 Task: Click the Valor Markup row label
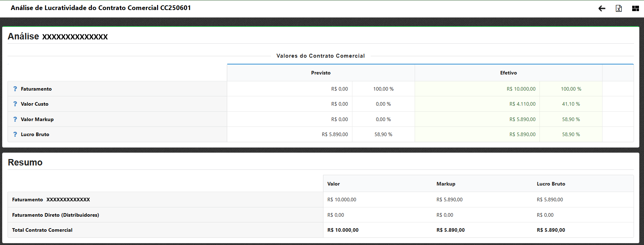(37, 119)
